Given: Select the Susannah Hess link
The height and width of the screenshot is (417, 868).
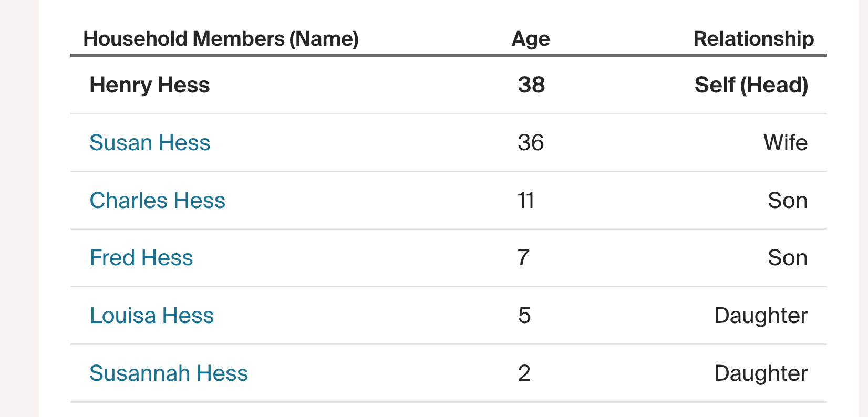Looking at the screenshot, I should (169, 373).
